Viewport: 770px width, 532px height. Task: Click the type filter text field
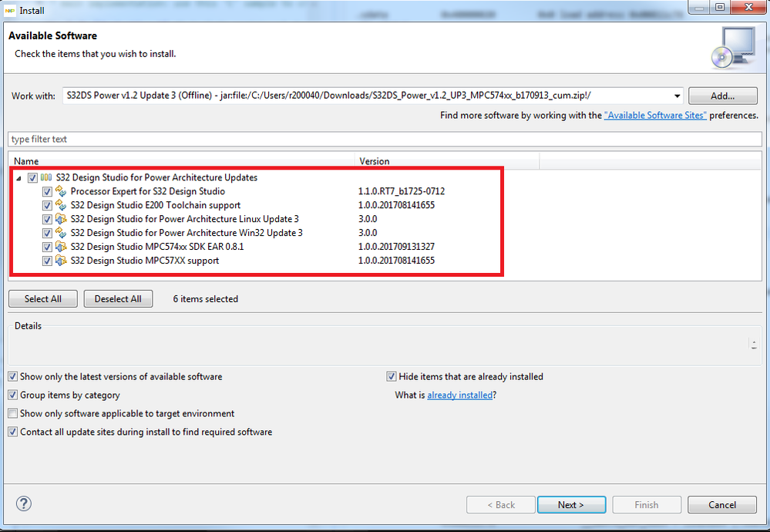coord(385,139)
